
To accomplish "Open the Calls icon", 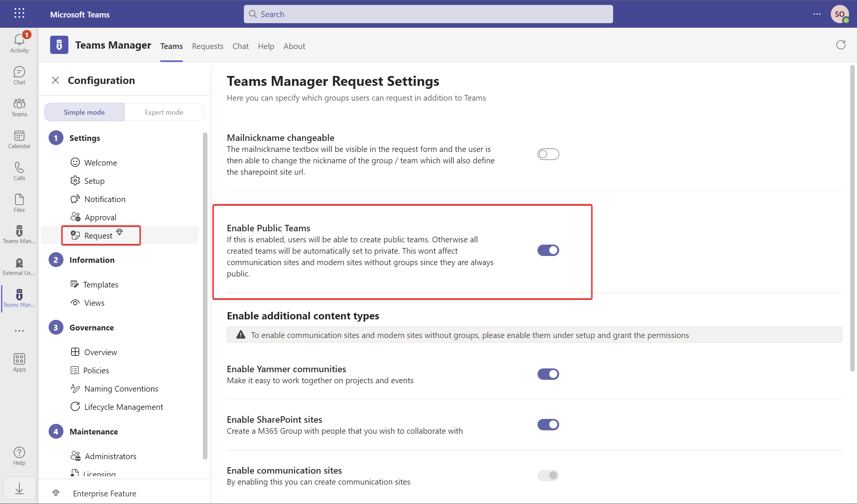I will point(19,171).
